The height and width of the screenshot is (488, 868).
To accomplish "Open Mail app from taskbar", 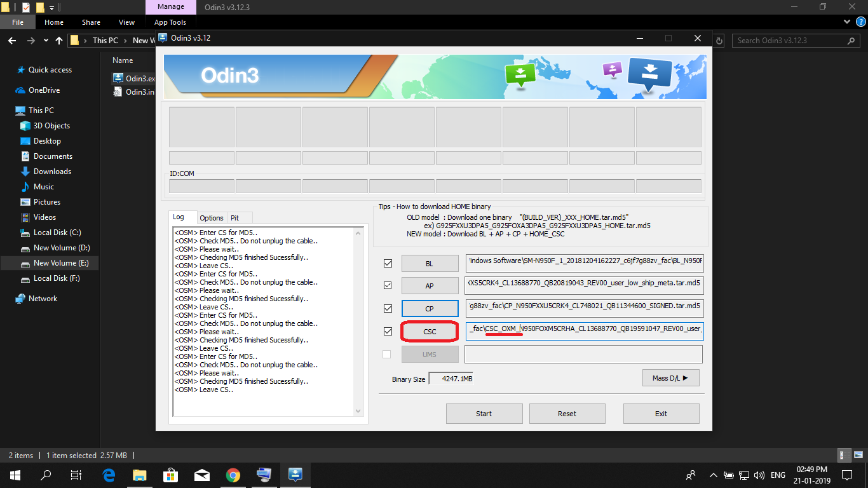I will pos(202,475).
